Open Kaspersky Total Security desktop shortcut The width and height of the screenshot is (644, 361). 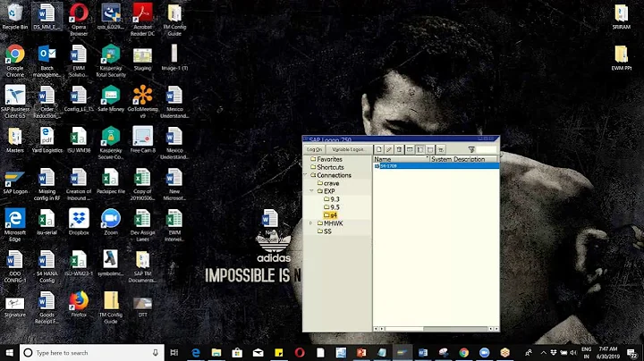111,61
